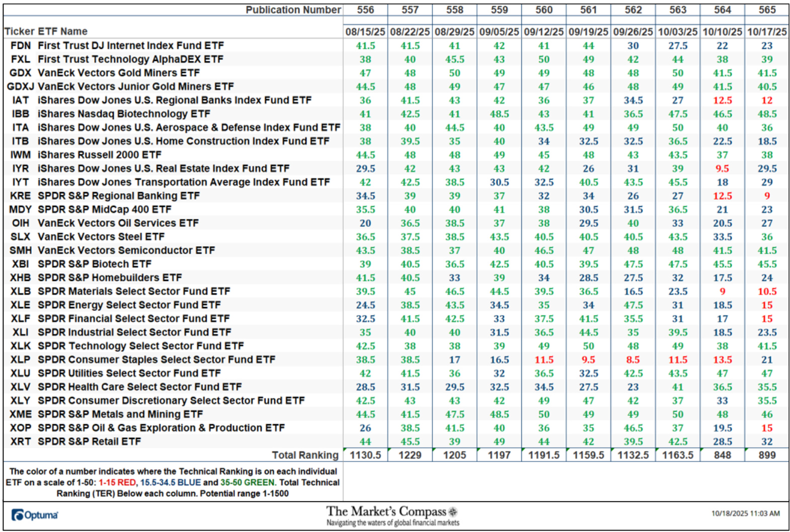Click the XLP ticker cell
The width and height of the screenshot is (790, 532).
[20, 359]
